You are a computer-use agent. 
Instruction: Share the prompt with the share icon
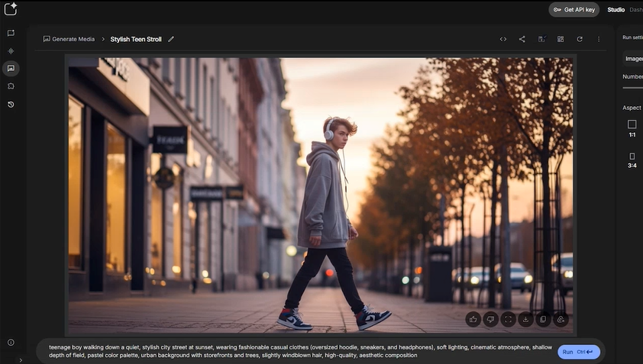point(522,40)
